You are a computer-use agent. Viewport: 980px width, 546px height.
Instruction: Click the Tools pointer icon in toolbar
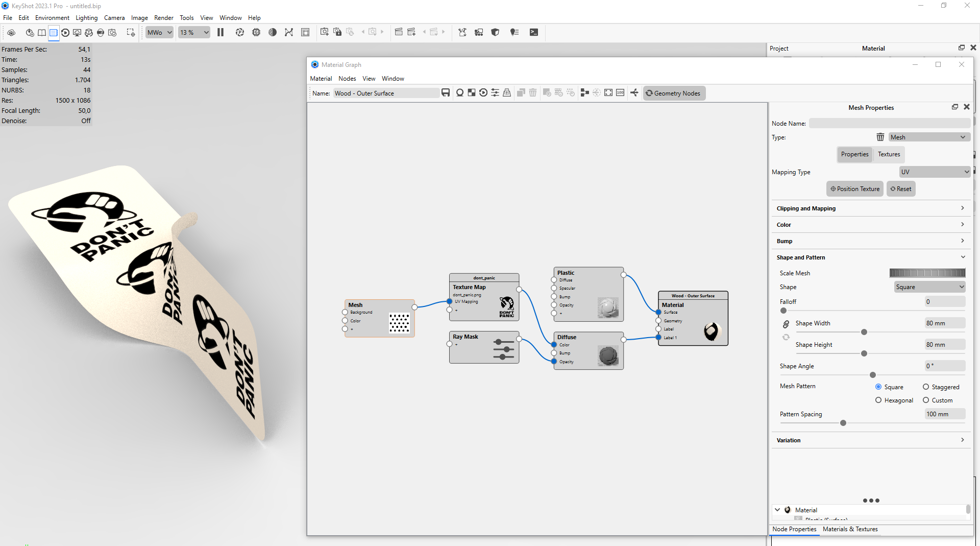point(462,32)
